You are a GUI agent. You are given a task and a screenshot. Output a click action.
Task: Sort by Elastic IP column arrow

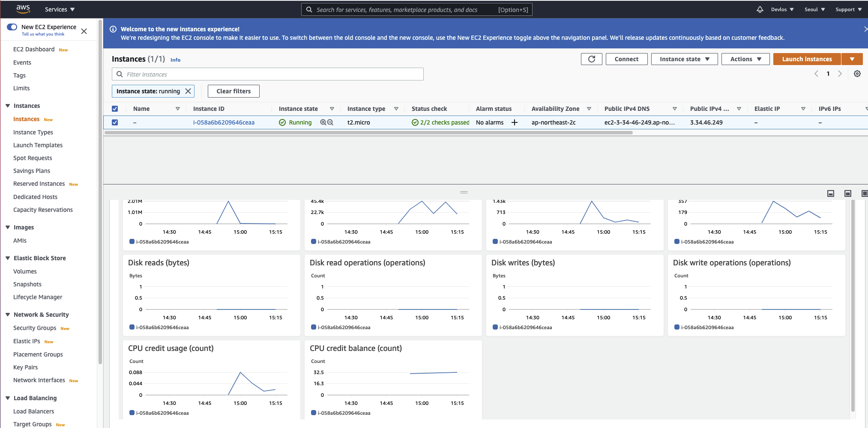(803, 109)
